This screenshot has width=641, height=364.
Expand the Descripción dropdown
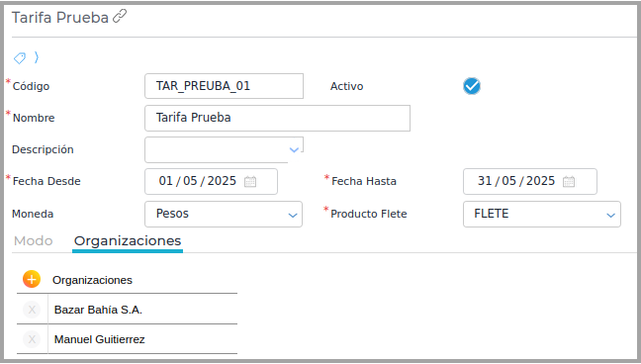[294, 149]
